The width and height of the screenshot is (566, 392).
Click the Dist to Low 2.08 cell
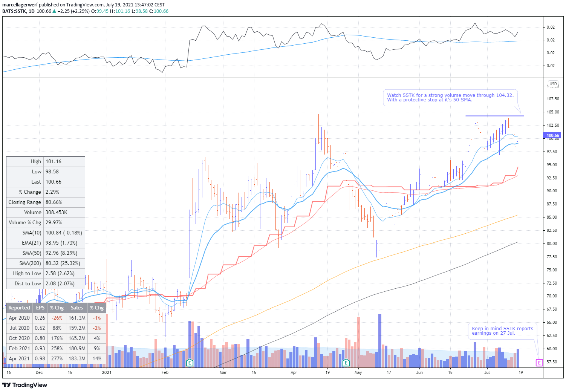point(64,283)
